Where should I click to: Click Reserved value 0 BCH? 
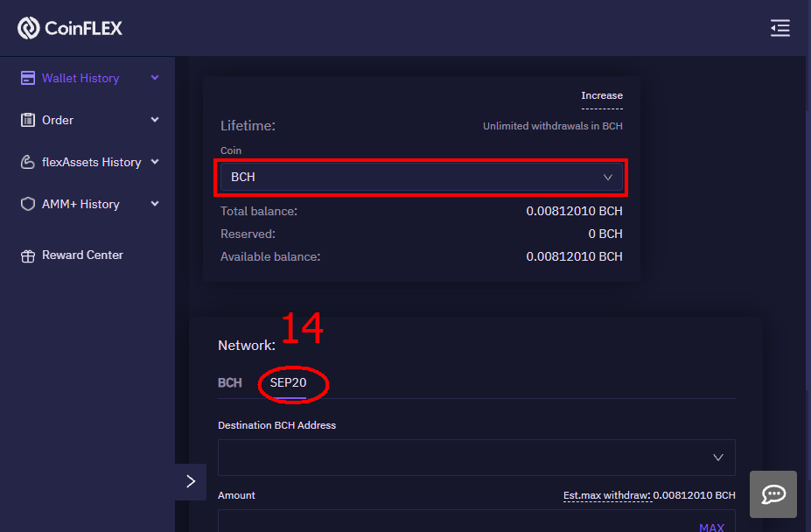[x=605, y=234]
